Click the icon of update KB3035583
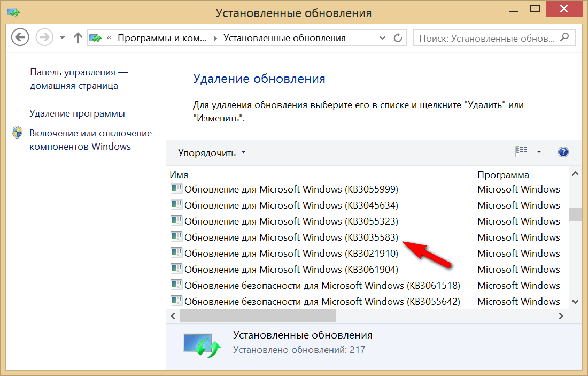Viewport: 588px width, 376px height. click(176, 236)
